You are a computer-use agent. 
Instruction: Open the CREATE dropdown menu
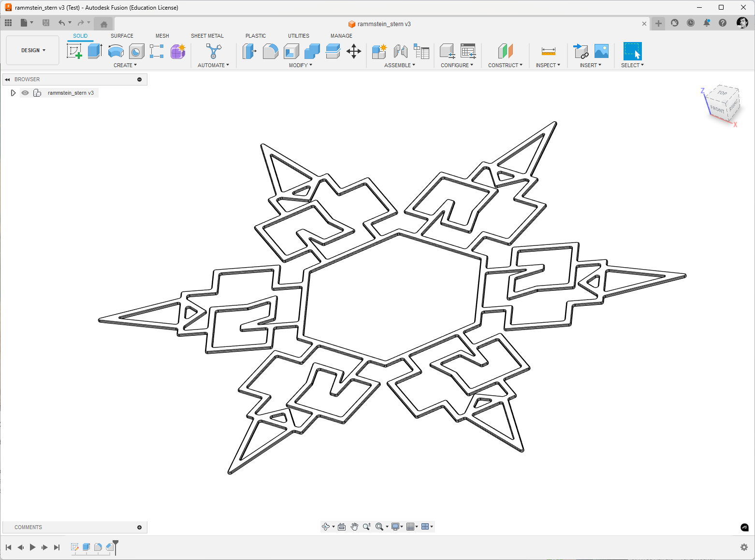click(125, 65)
